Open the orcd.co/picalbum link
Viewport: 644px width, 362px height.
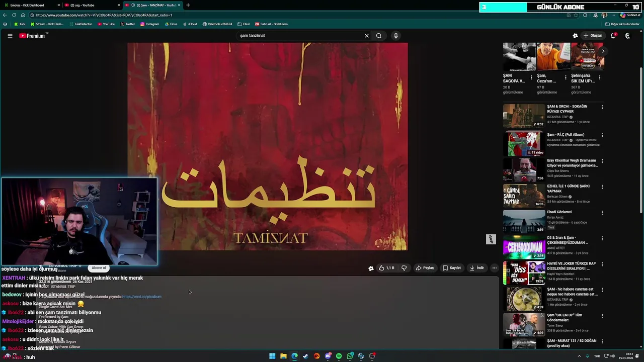pos(142,297)
